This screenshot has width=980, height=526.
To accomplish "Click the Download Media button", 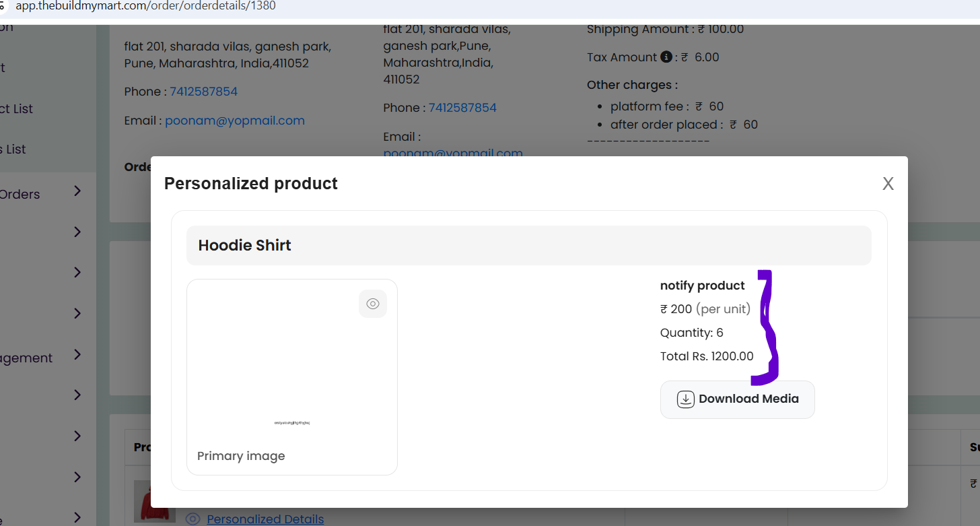I will click(x=738, y=399).
